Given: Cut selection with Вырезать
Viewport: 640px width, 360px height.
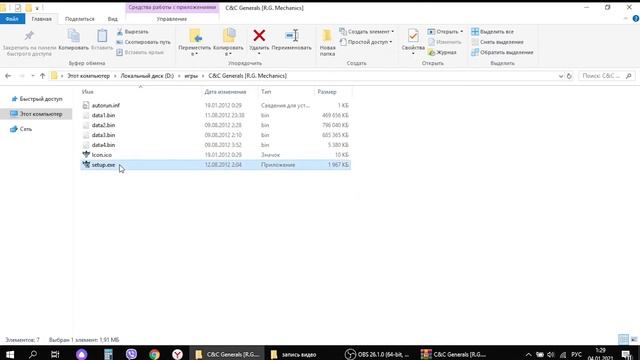Looking at the screenshot, I should 132,32.
